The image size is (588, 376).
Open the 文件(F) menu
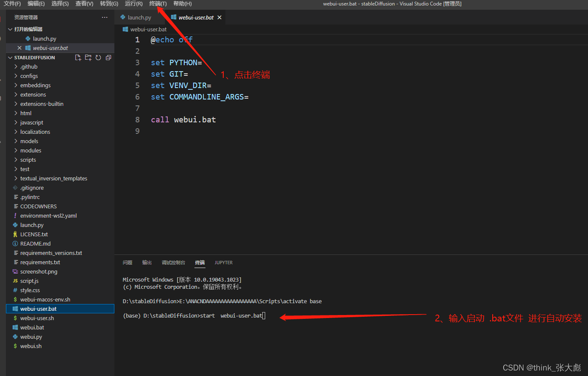coord(12,3)
